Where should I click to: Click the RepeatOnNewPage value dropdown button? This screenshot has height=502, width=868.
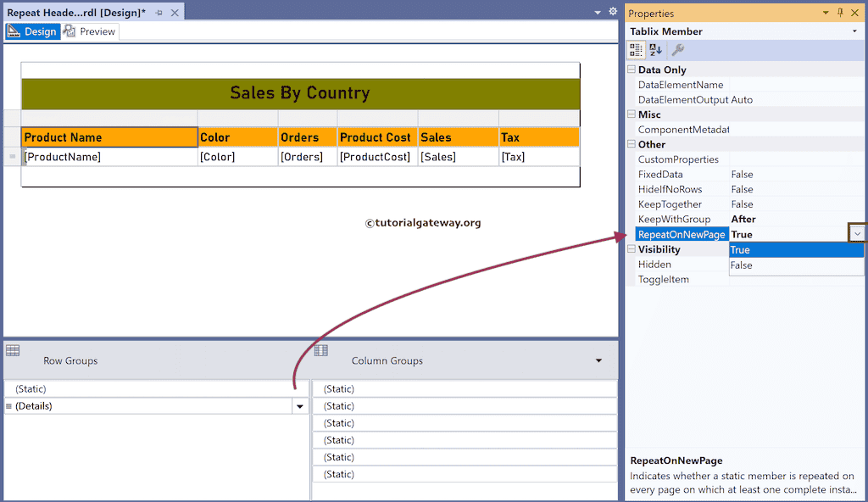(x=856, y=232)
